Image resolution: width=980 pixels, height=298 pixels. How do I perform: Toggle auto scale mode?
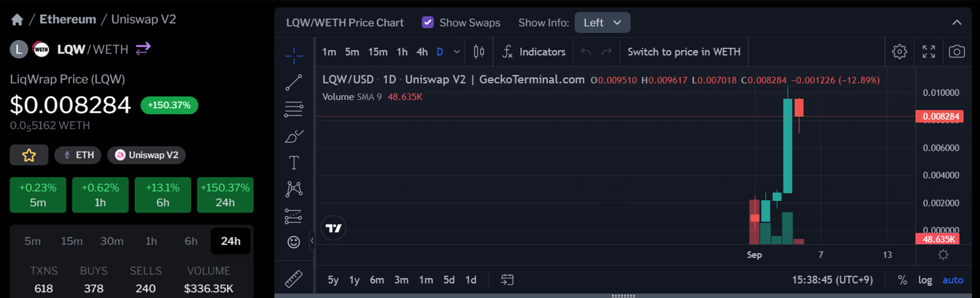[953, 280]
